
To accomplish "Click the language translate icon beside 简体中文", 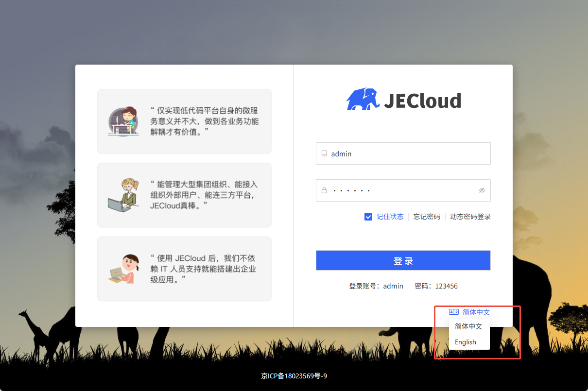I will [x=454, y=312].
